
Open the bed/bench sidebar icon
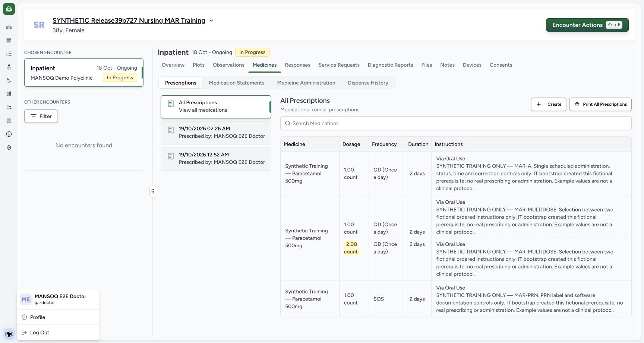(9, 121)
